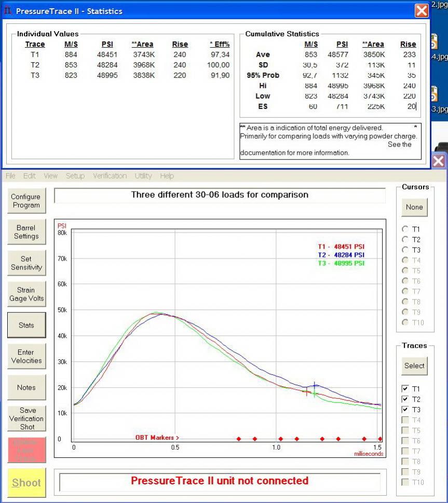This screenshot has height=503, width=448.
Task: Click the None button under Cursors
Action: [414, 207]
